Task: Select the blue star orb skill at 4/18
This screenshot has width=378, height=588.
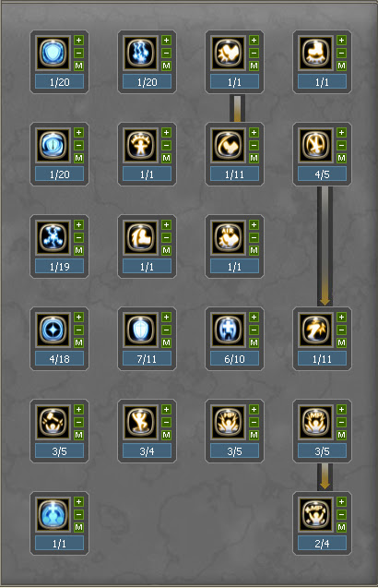Action: [53, 330]
